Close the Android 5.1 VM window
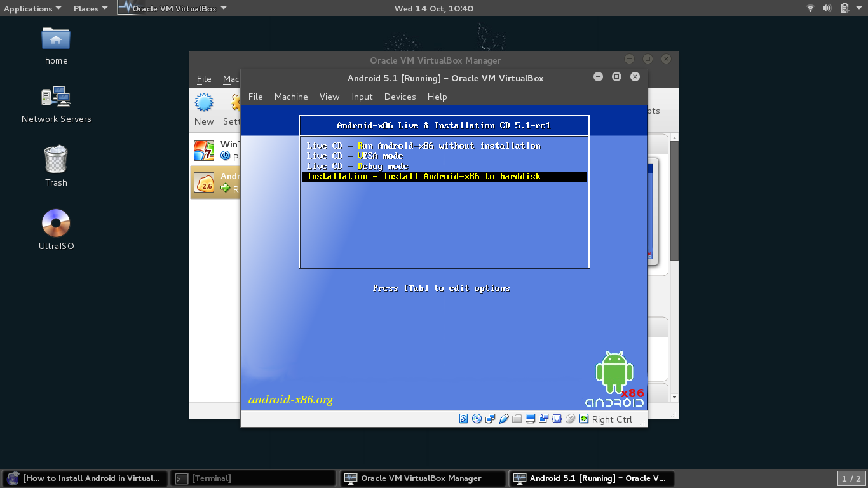 [635, 77]
